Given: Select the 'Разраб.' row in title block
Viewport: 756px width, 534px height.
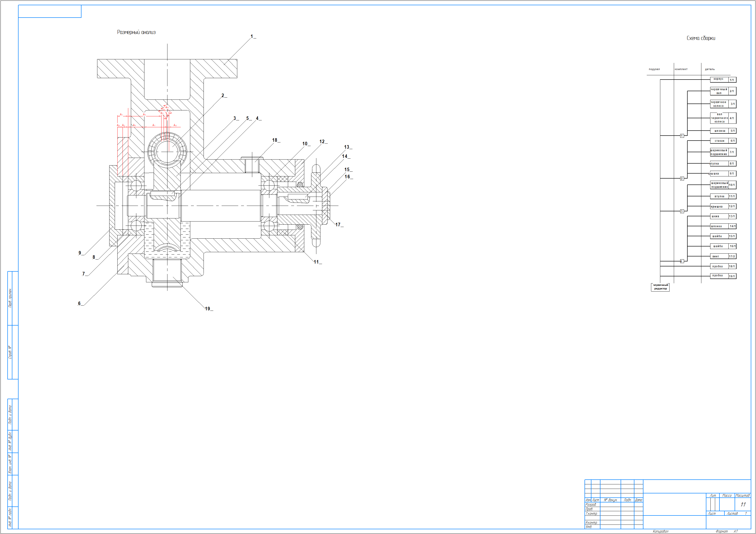Looking at the screenshot, I should click(591, 504).
